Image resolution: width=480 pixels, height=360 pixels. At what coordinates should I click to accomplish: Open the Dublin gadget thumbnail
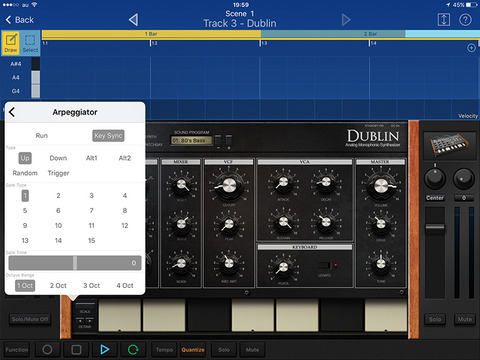(x=450, y=145)
